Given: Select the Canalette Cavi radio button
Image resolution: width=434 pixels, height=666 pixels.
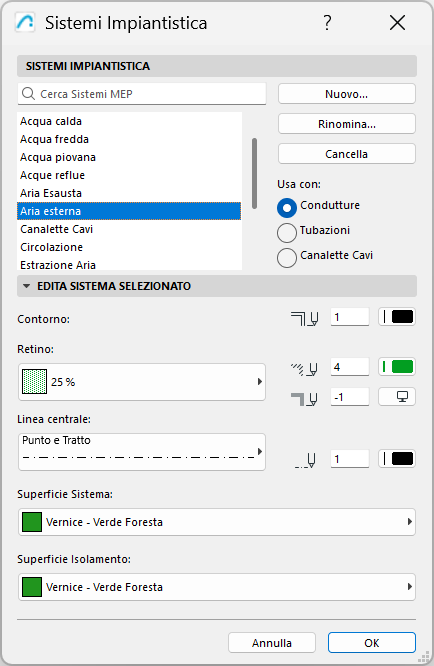Looking at the screenshot, I should click(x=287, y=258).
